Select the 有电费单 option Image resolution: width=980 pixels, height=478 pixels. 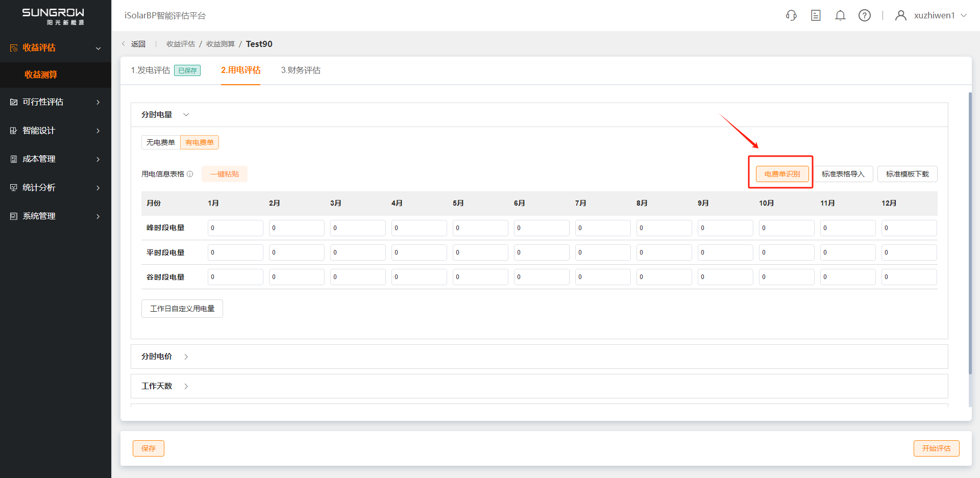pos(200,142)
